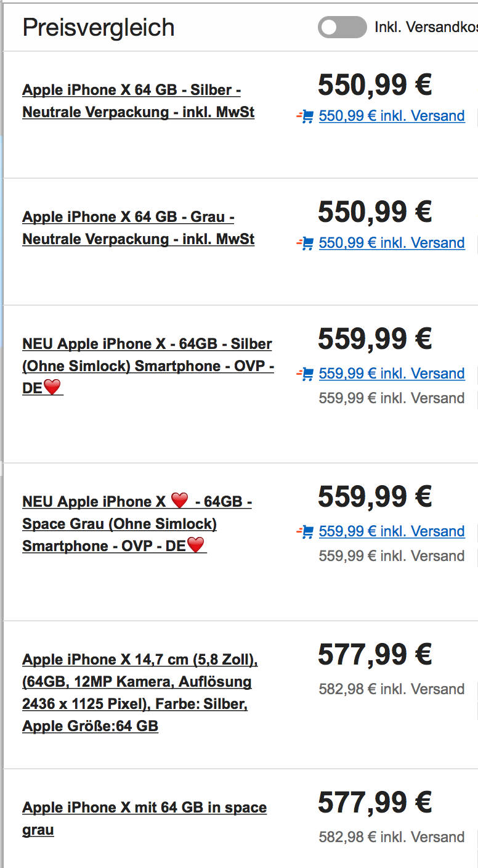Click shipping cart icon for Silber Neutrale Verpackung offer
478x868 pixels.
305,116
